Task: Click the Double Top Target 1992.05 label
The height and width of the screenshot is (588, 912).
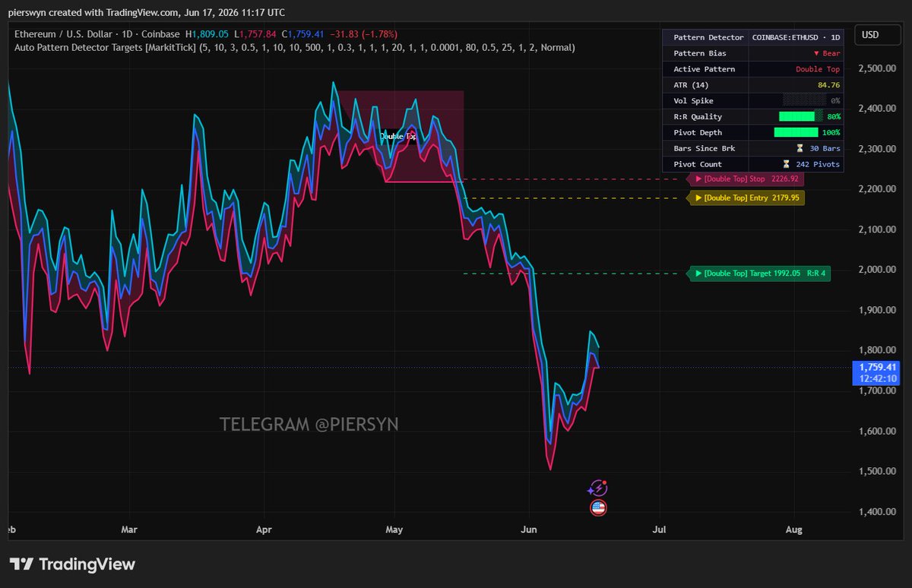Action: tap(758, 273)
